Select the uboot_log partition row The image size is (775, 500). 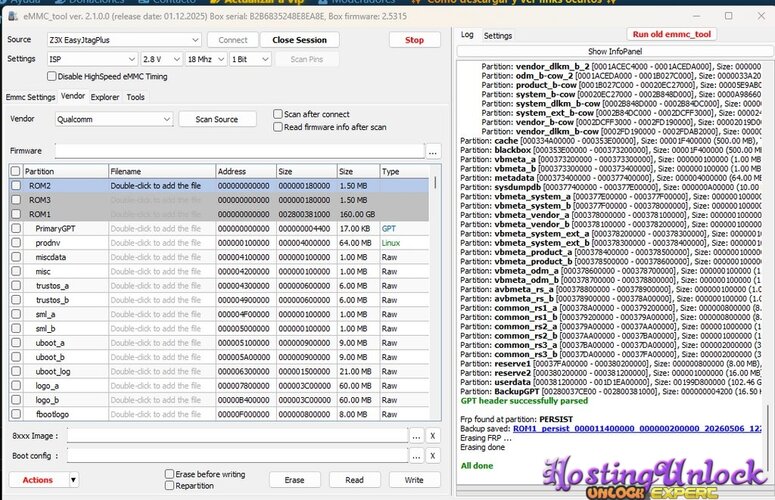coord(219,371)
